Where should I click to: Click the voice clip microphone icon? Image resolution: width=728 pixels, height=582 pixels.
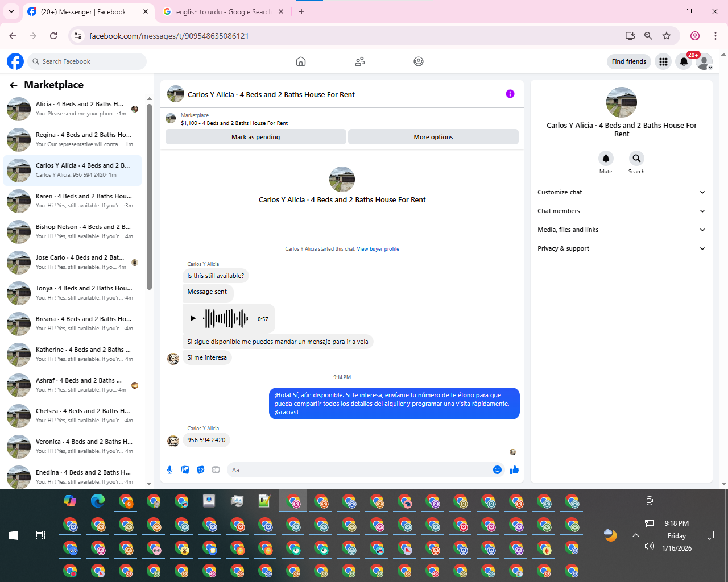point(169,470)
